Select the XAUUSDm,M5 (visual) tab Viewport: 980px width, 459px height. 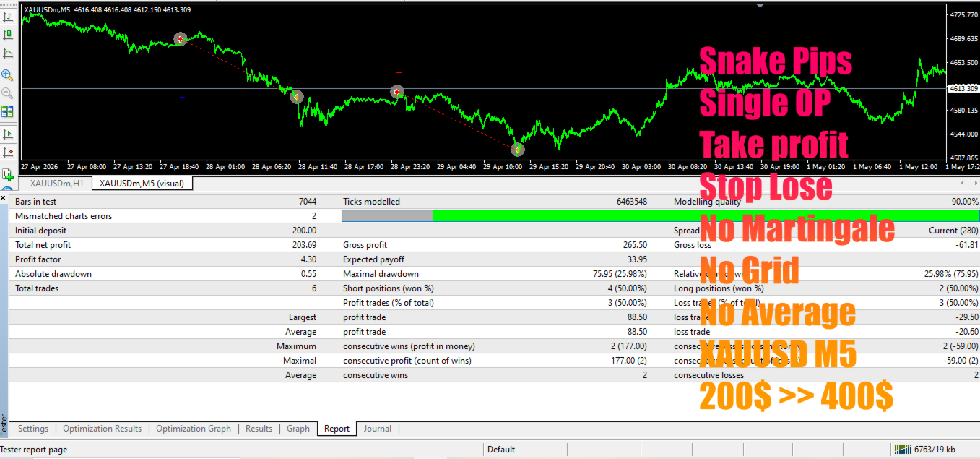pos(142,184)
